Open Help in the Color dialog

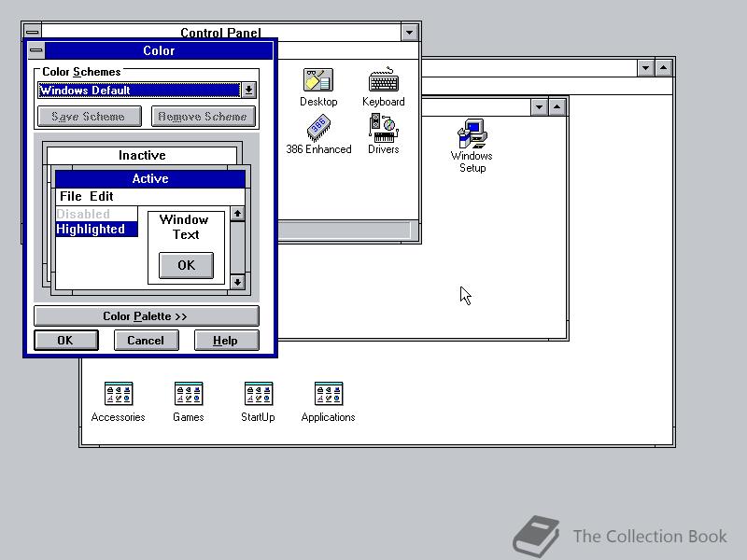coord(226,341)
